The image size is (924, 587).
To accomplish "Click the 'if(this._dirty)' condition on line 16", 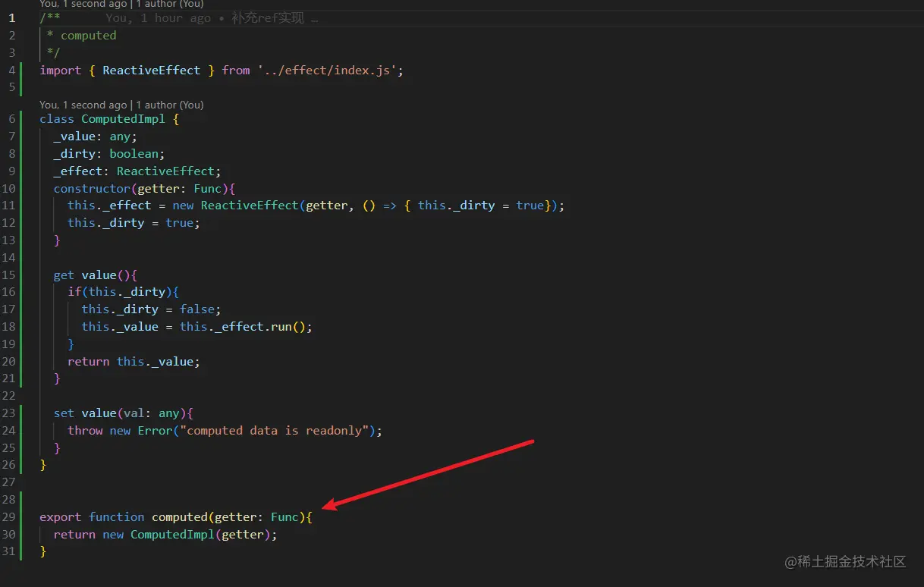I will (x=120, y=292).
